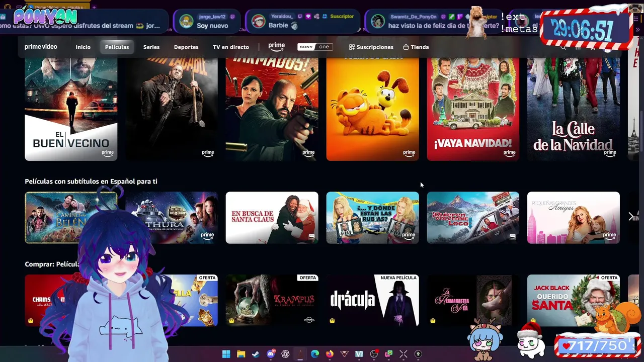Open Microsoft Edge from the taskbar

click(315, 354)
